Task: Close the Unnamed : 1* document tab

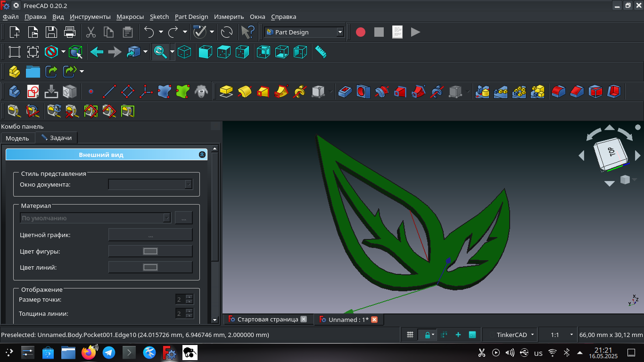Action: click(x=374, y=320)
